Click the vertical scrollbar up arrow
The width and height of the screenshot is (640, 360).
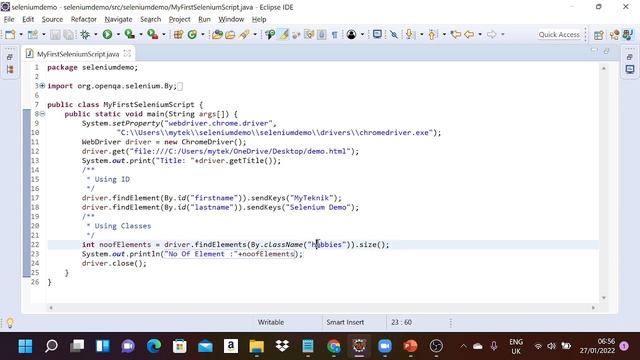point(604,69)
